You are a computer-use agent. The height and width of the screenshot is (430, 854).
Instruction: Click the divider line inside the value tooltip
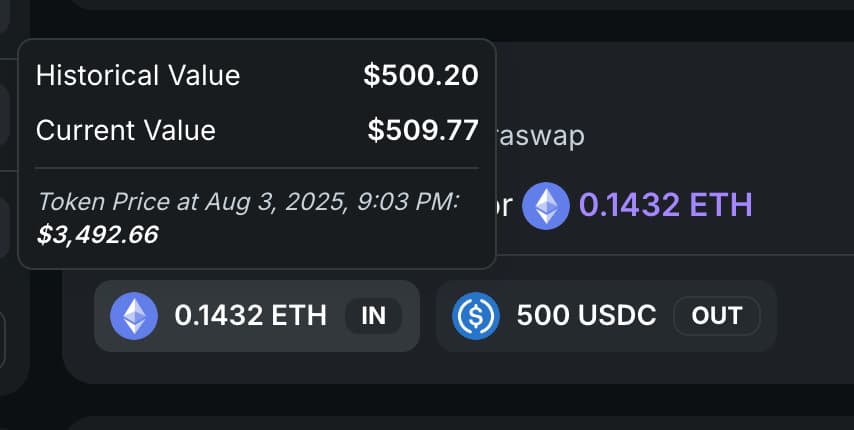pyautogui.click(x=256, y=168)
